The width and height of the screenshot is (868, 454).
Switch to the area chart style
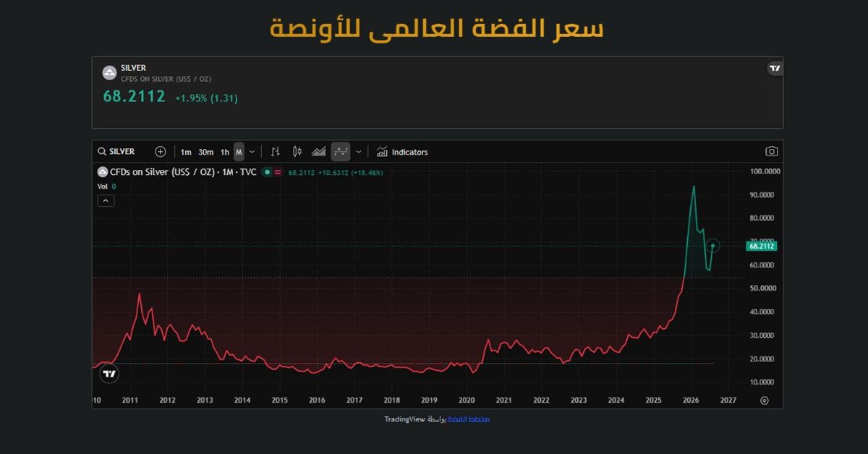(318, 152)
